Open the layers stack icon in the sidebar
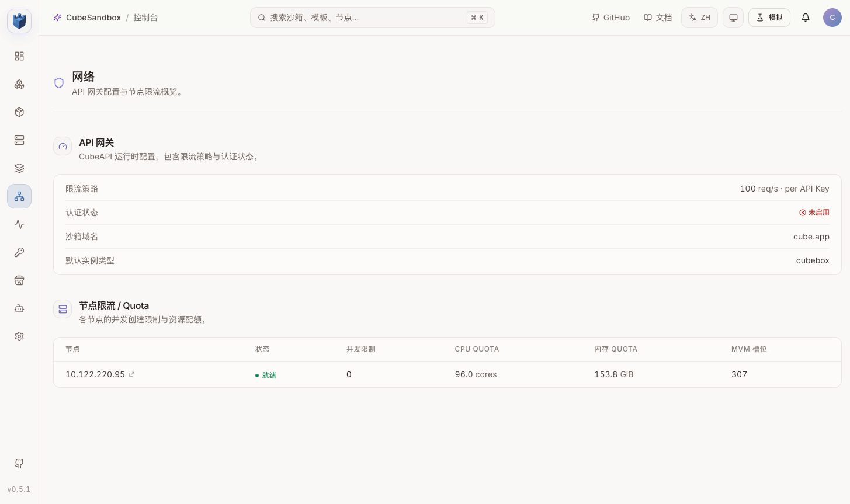 19,168
